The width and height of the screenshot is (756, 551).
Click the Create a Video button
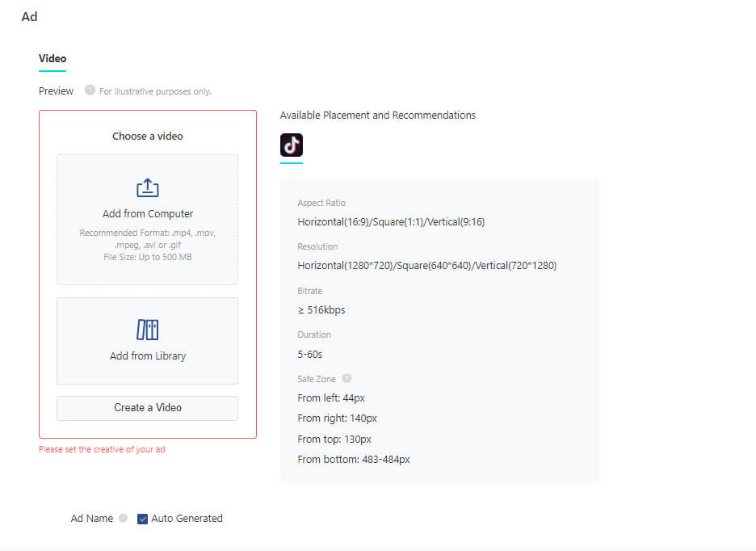147,408
